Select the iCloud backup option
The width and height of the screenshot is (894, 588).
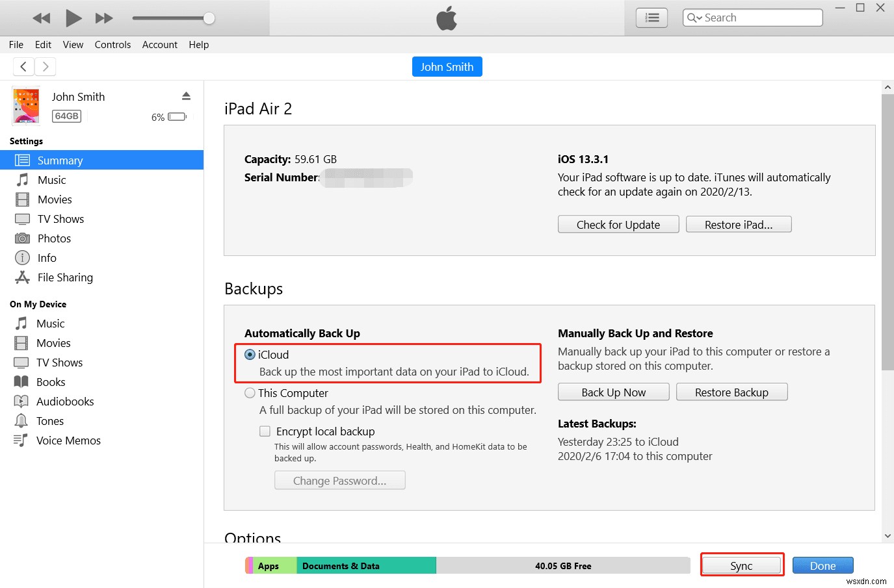(x=250, y=354)
